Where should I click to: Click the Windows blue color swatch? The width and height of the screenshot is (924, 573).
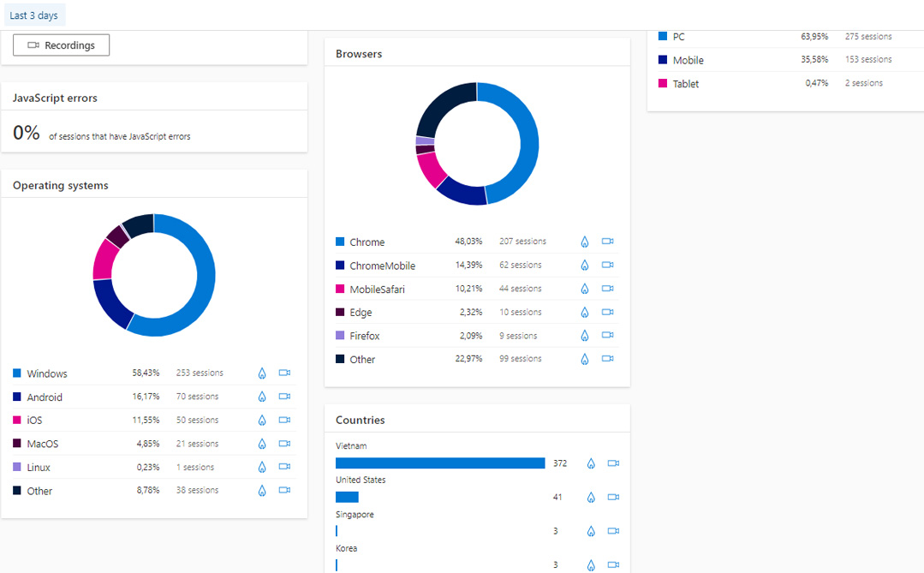(x=17, y=373)
